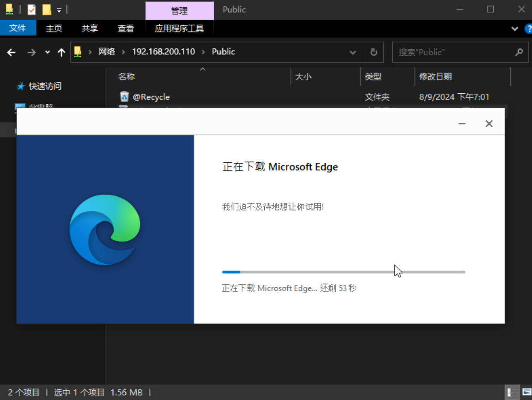Click the search magnifier icon
The image size is (532, 400).
click(519, 52)
